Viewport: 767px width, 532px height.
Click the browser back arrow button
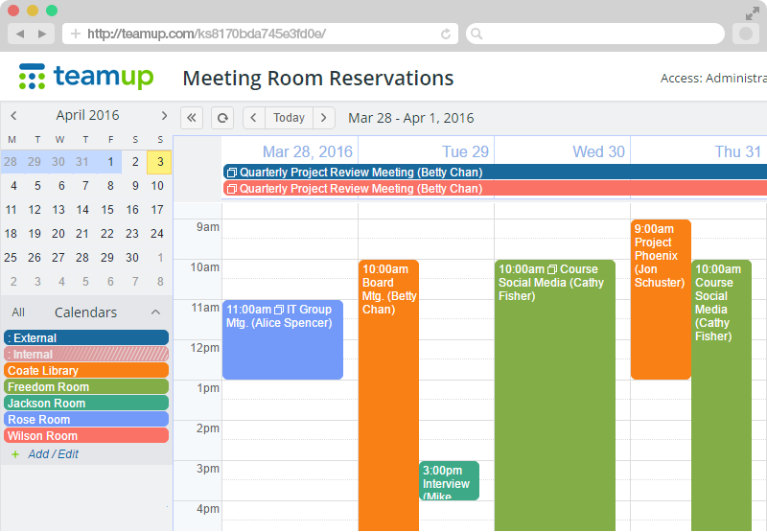20,34
